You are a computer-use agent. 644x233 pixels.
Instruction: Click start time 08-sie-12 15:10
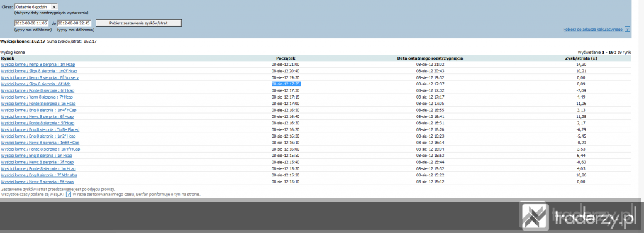tap(286, 182)
